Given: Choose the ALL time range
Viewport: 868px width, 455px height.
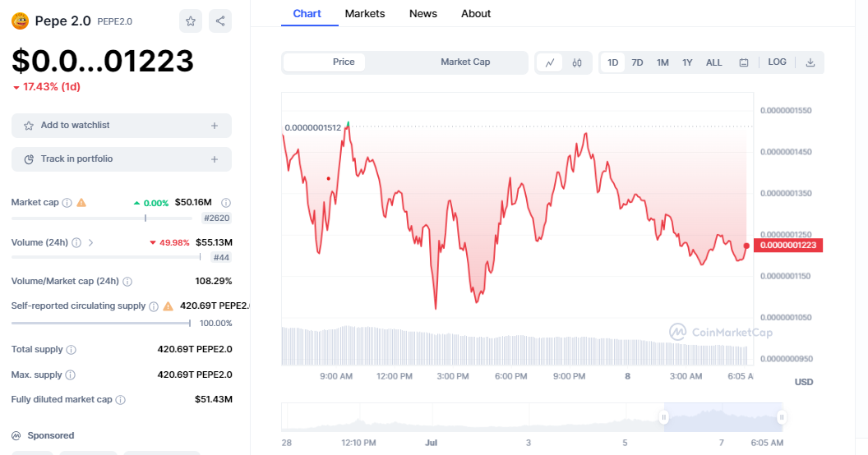Looking at the screenshot, I should pyautogui.click(x=713, y=62).
